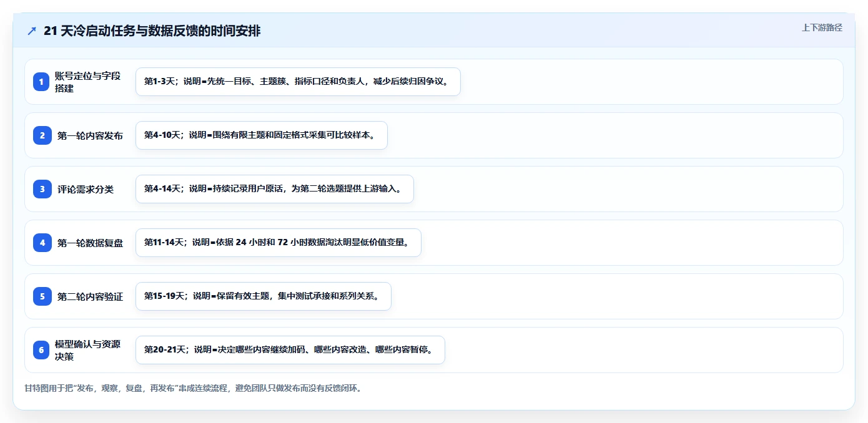Click the 评论需求分类 label
The image size is (868, 423).
point(86,189)
